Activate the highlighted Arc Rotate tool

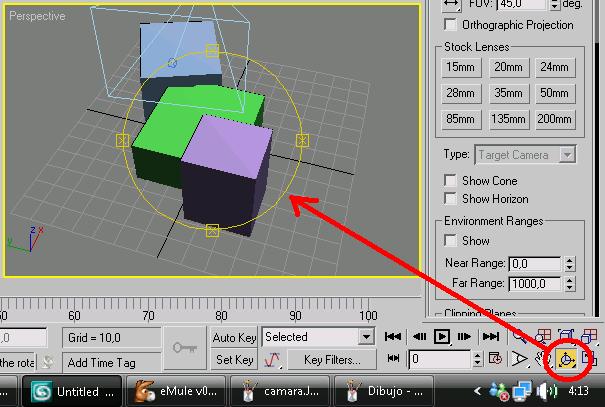(566, 360)
